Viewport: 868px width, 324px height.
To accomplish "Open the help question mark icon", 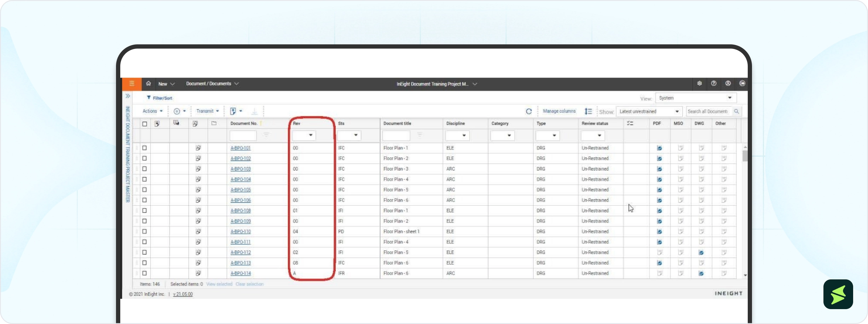I will pos(714,83).
